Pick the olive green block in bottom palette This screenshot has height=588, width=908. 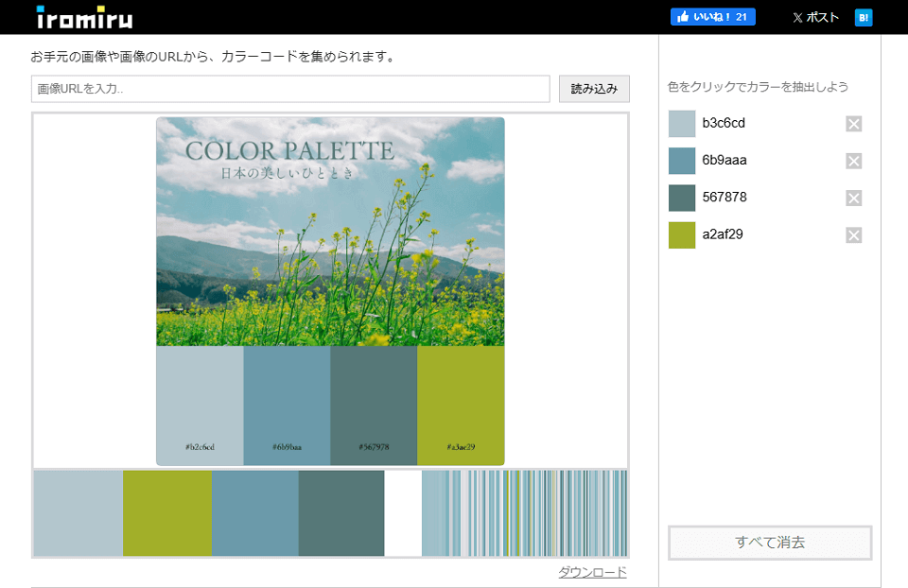(x=166, y=513)
